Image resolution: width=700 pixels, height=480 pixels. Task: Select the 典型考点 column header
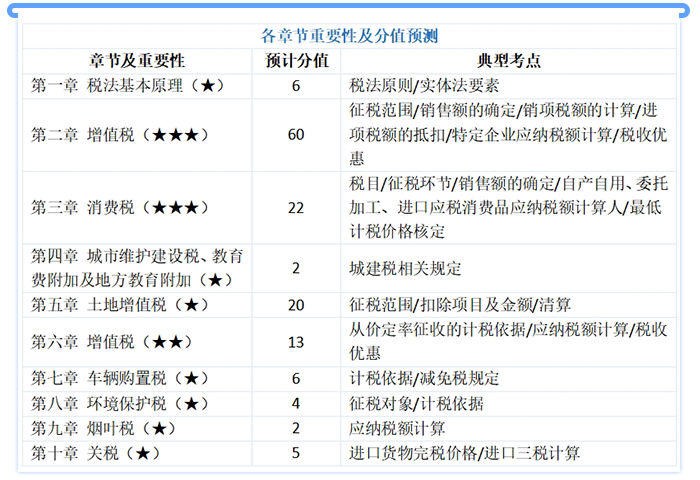pos(509,61)
